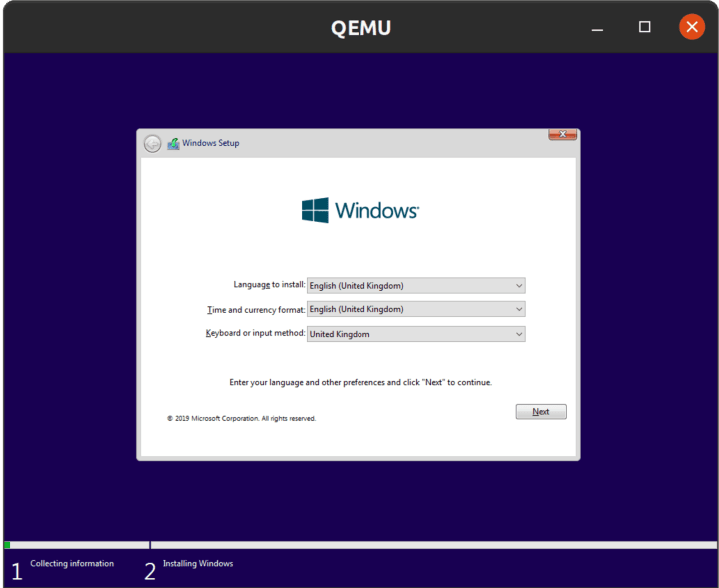Minimize the QEMU window

[x=597, y=28]
